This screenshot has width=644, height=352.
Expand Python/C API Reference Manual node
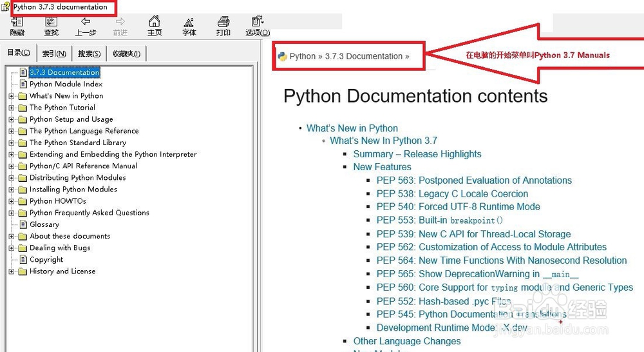tap(12, 166)
